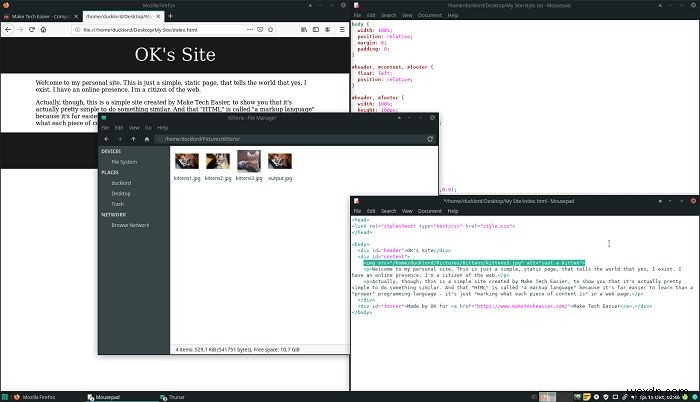The width and height of the screenshot is (700, 402).
Task: Open Edit menu in style.css Mousepad
Action: [x=371, y=15]
